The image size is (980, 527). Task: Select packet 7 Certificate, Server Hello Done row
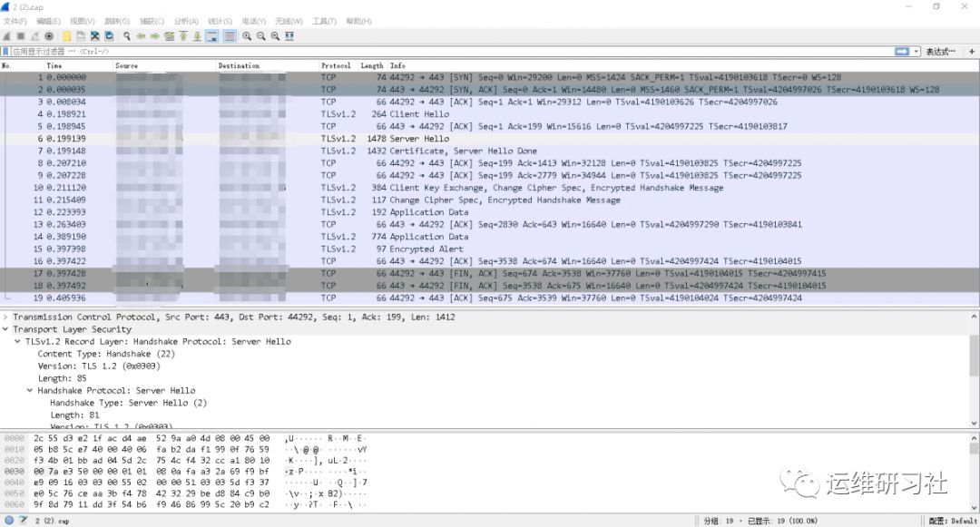(x=487, y=151)
